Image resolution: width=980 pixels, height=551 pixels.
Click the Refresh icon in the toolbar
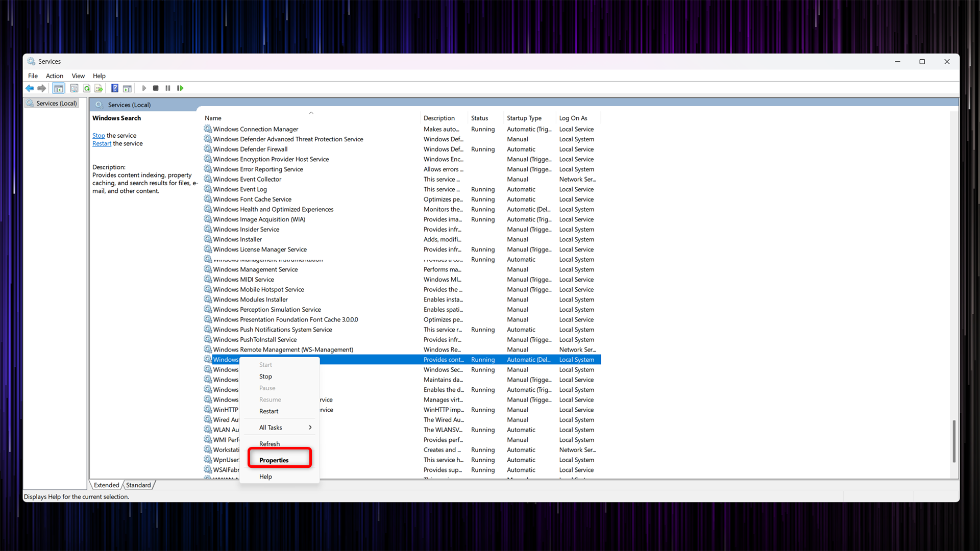coord(87,88)
